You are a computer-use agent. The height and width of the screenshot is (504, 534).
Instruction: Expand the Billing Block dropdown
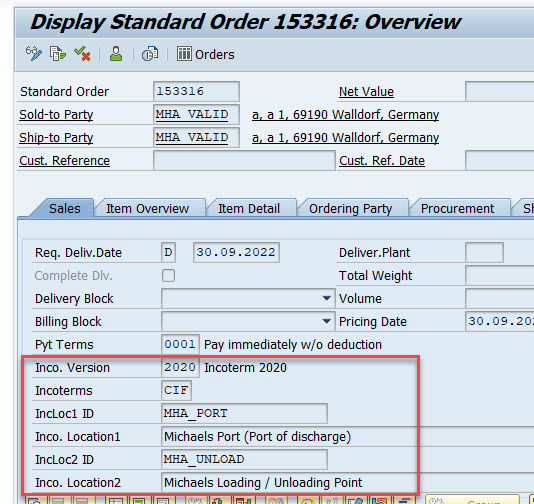(x=326, y=321)
